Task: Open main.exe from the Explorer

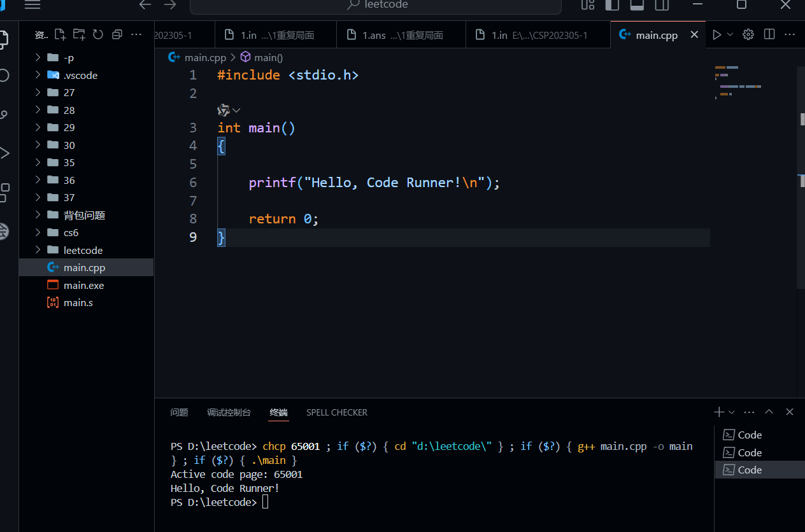Action: click(x=84, y=285)
